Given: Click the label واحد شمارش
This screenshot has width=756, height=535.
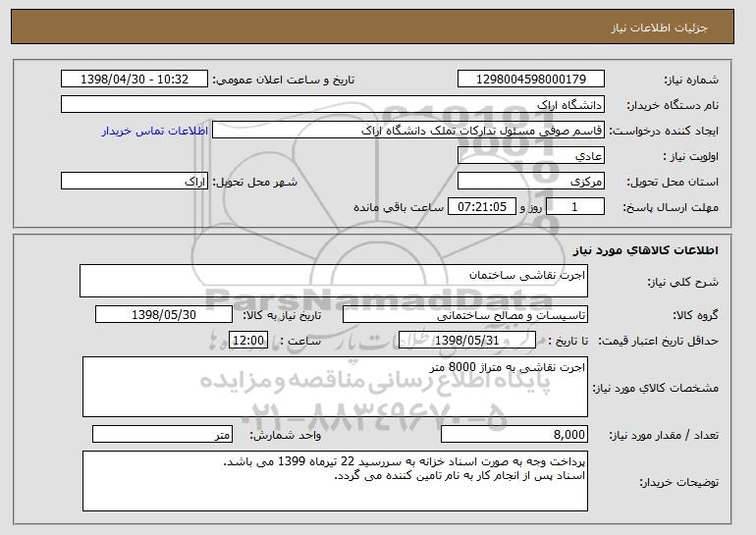Looking at the screenshot, I should pos(286,435).
